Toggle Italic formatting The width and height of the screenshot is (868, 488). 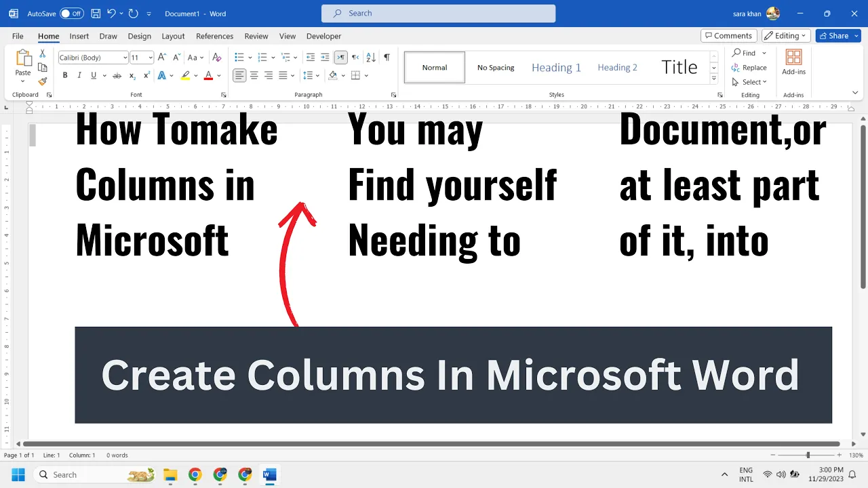(x=79, y=75)
